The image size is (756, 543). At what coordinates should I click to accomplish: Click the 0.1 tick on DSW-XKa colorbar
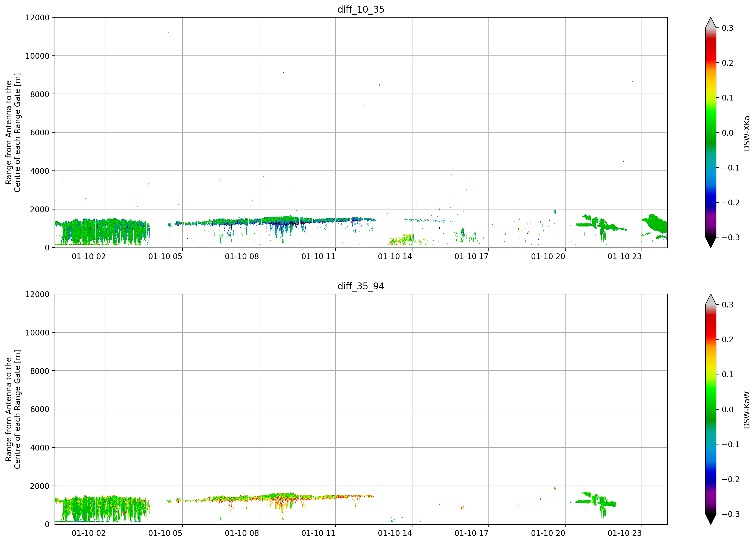pyautogui.click(x=728, y=98)
